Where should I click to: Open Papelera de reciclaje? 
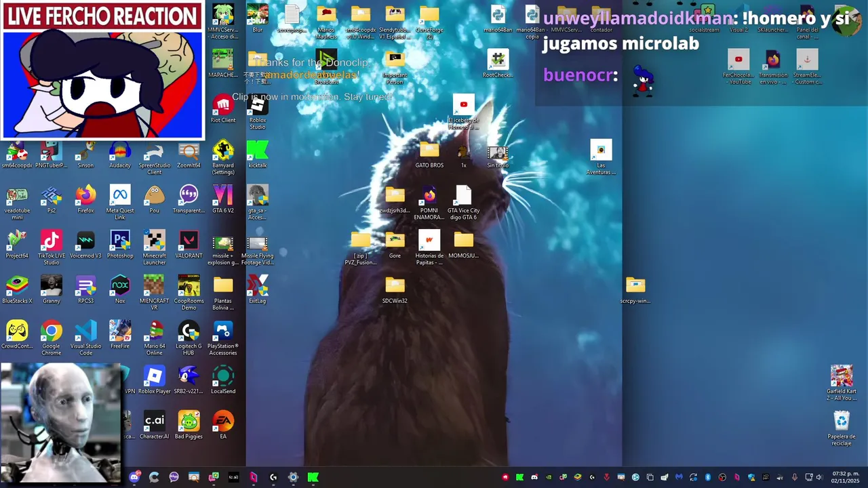[x=842, y=429]
